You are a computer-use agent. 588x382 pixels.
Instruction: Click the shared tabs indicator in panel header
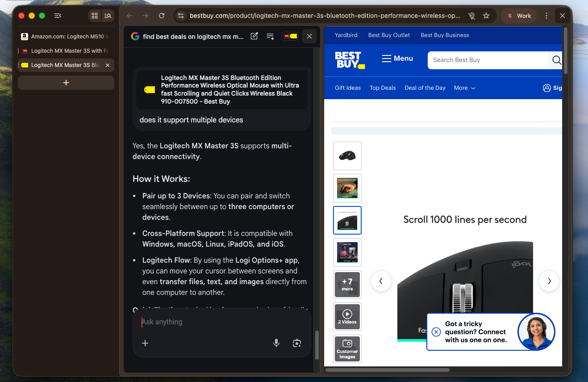[290, 37]
